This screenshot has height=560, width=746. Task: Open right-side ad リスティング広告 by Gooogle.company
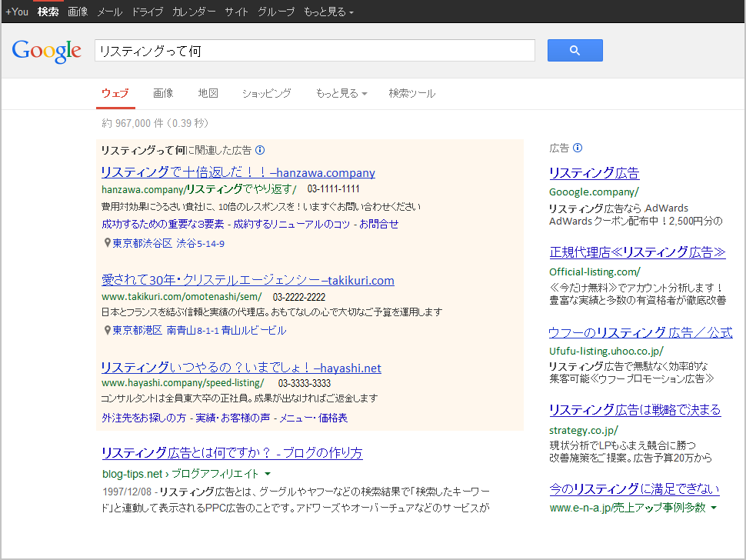(594, 173)
